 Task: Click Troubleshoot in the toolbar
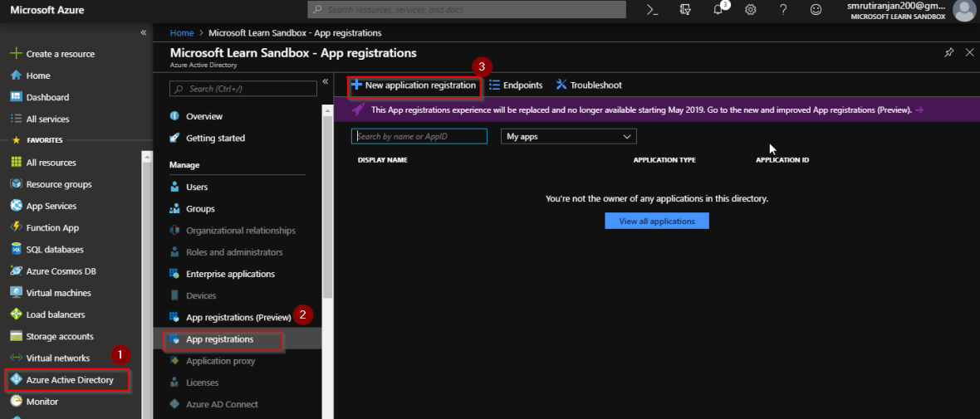click(x=589, y=85)
